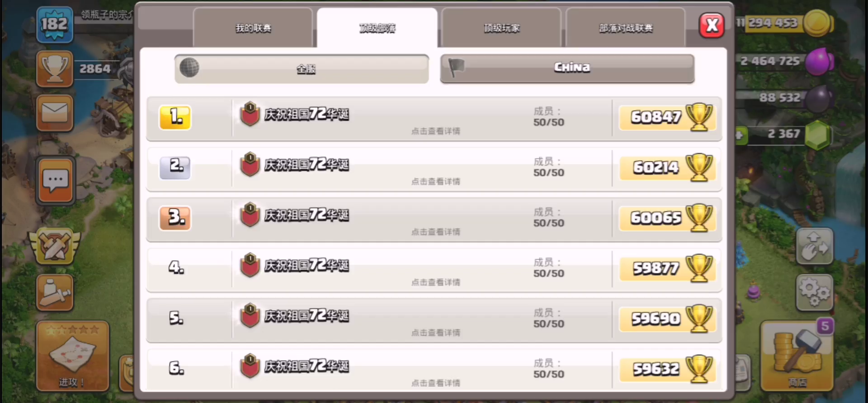
Task: Close the leaderboard with red X
Action: pos(712,25)
